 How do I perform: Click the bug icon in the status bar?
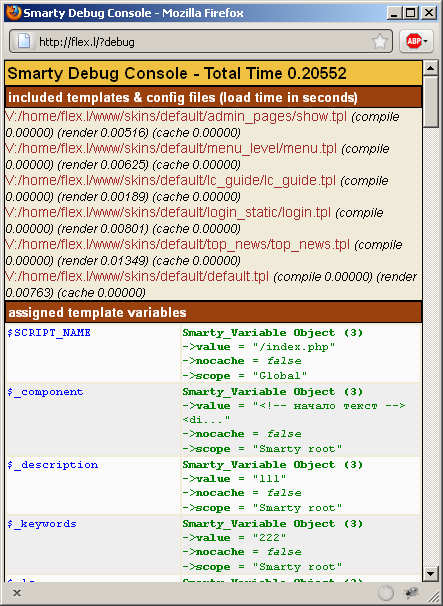pyautogui.click(x=411, y=592)
